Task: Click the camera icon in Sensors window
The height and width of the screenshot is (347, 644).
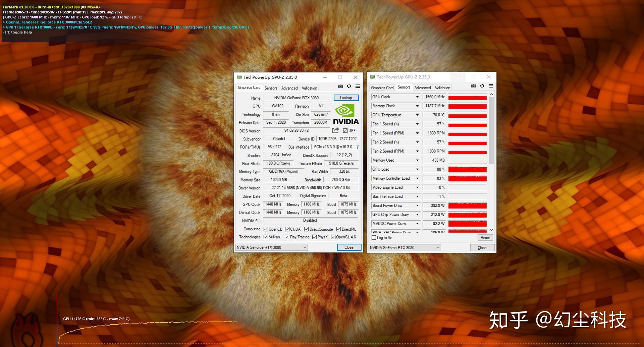Action: [x=474, y=86]
